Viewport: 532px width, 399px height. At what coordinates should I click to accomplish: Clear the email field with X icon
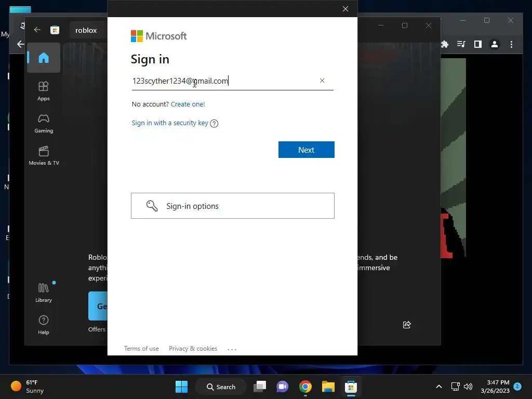322,81
